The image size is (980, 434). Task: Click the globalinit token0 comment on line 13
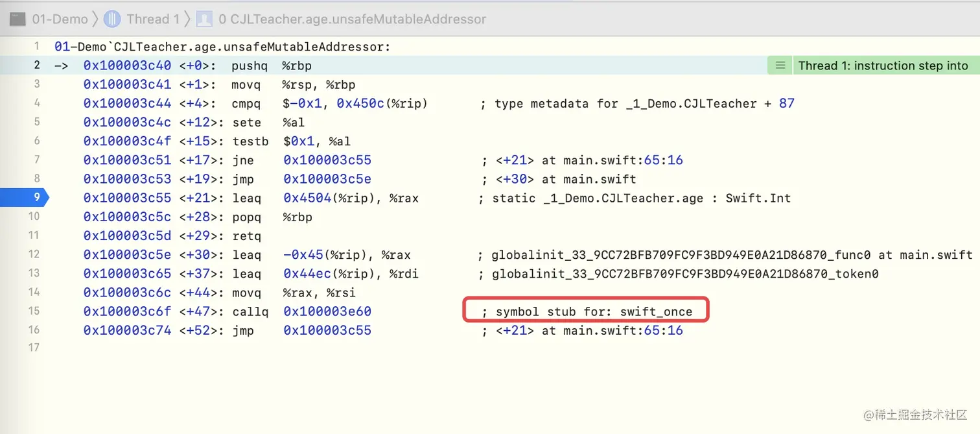pyautogui.click(x=679, y=273)
